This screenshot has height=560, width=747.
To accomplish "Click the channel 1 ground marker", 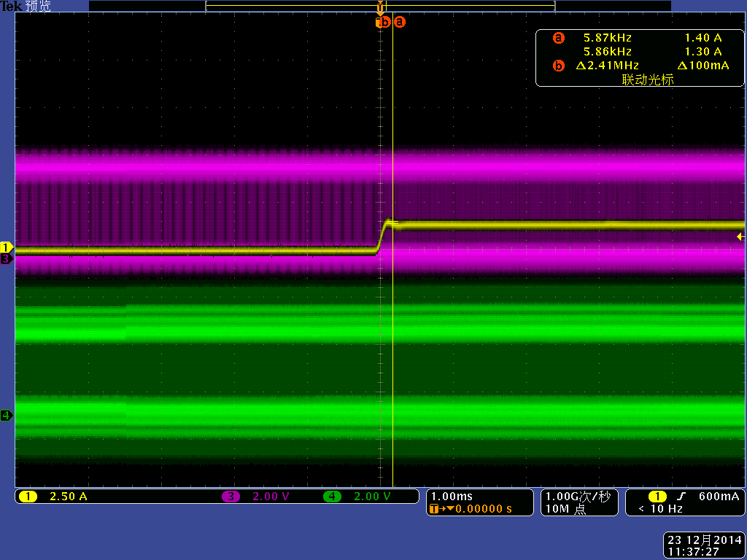I will (7, 247).
